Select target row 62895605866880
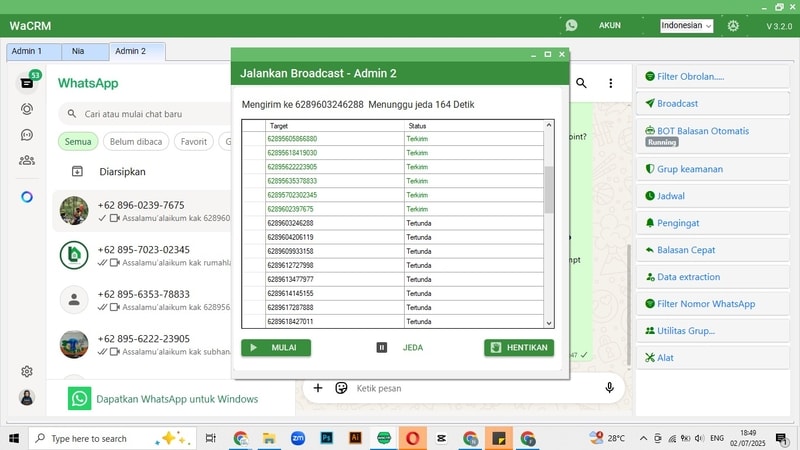Image resolution: width=800 pixels, height=450 pixels. coord(393,139)
